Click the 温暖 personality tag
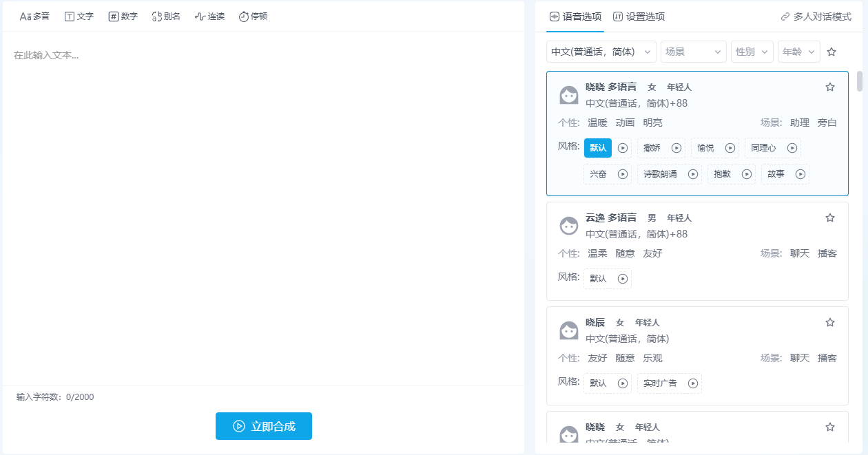Viewport: 868px width, 455px height. coord(597,123)
